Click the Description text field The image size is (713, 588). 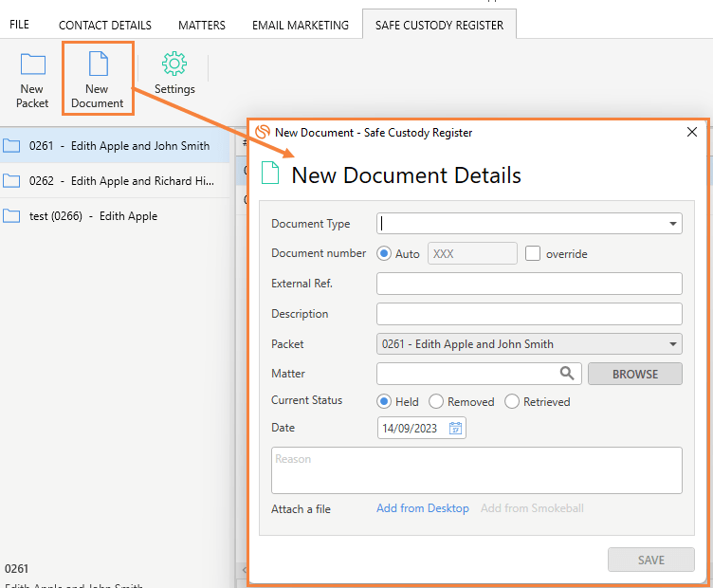point(529,314)
